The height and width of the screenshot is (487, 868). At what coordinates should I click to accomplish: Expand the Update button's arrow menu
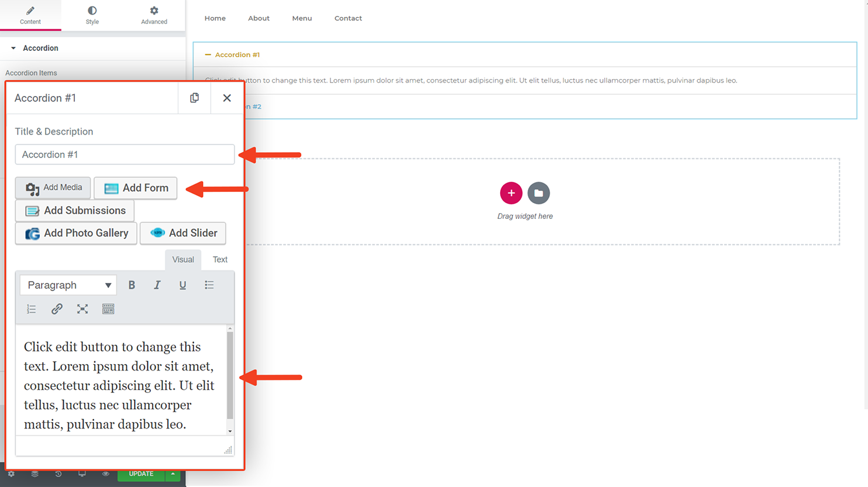point(173,474)
